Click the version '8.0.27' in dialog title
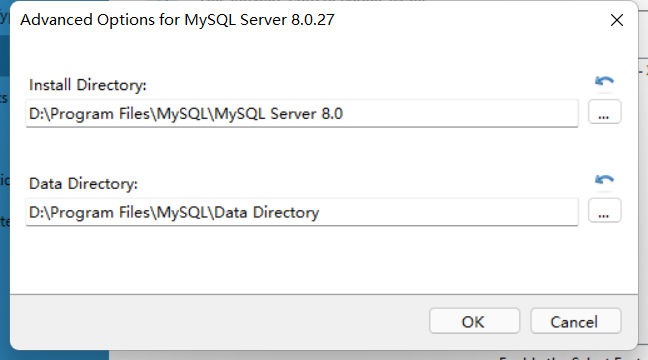The width and height of the screenshot is (648, 360). pyautogui.click(x=312, y=20)
